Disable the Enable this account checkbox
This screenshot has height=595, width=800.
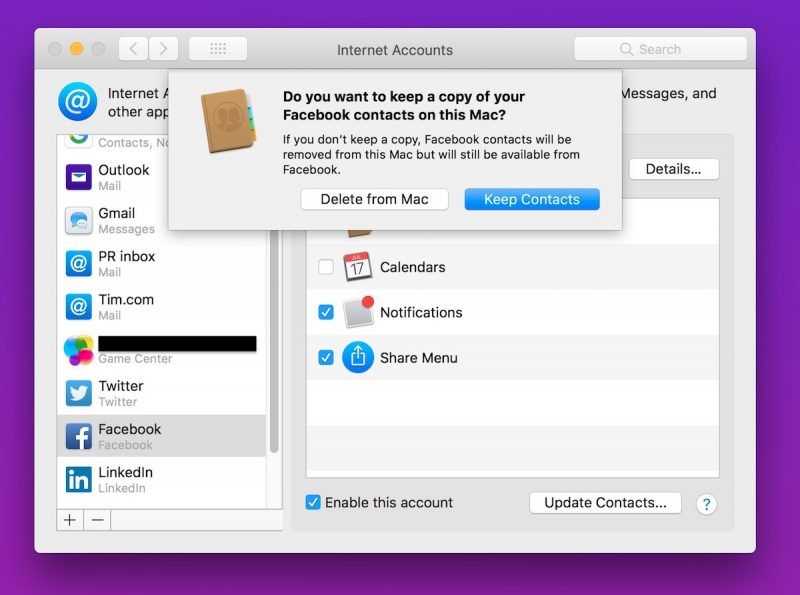click(x=313, y=502)
